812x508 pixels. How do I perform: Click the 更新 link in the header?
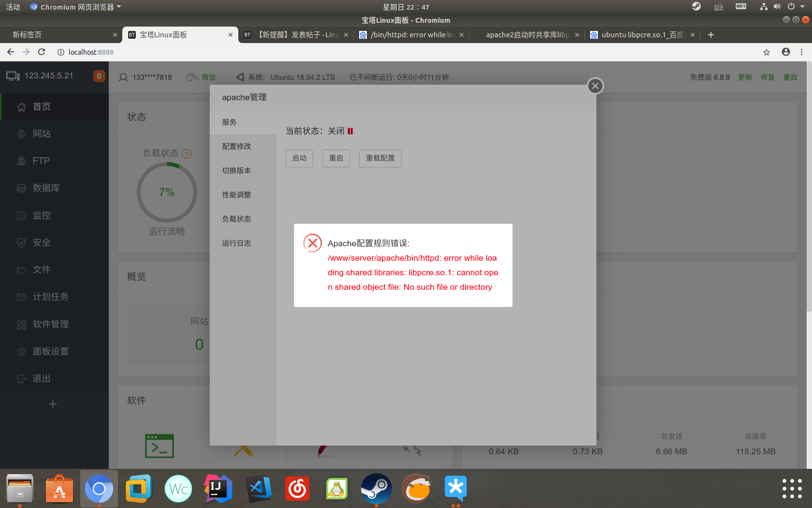(745, 77)
